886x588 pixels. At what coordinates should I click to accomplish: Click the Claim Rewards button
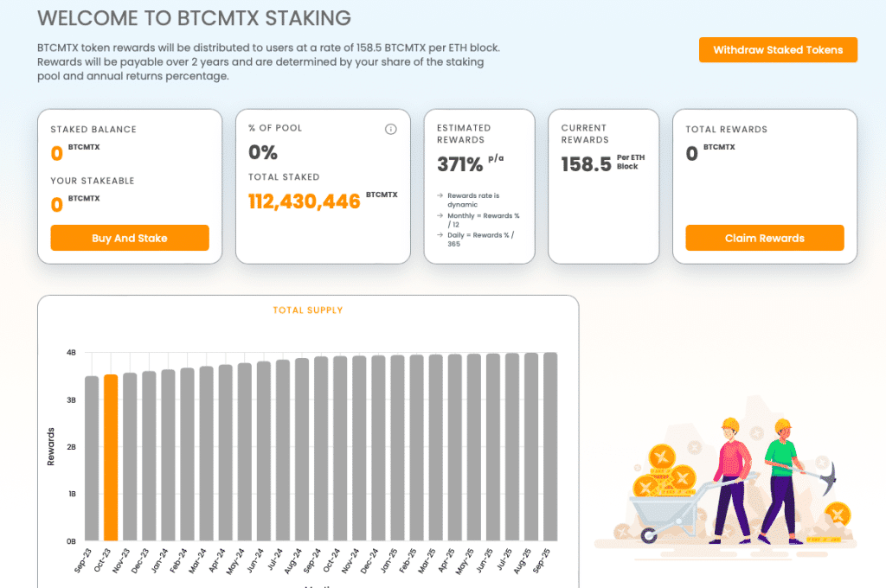coord(764,238)
